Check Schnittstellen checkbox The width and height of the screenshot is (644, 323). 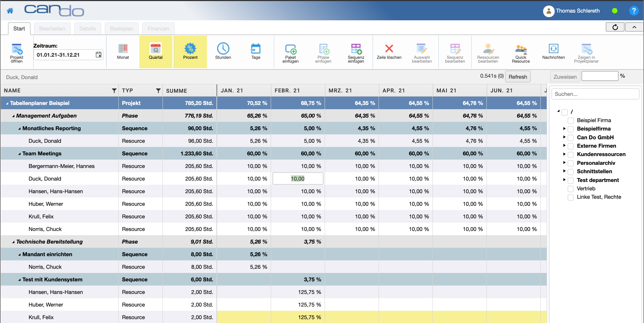coord(570,171)
